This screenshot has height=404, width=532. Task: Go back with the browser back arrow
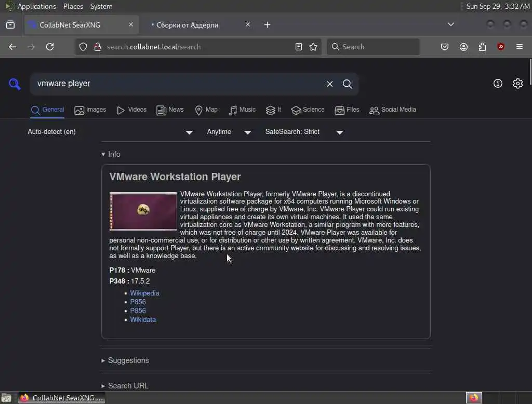pyautogui.click(x=12, y=47)
